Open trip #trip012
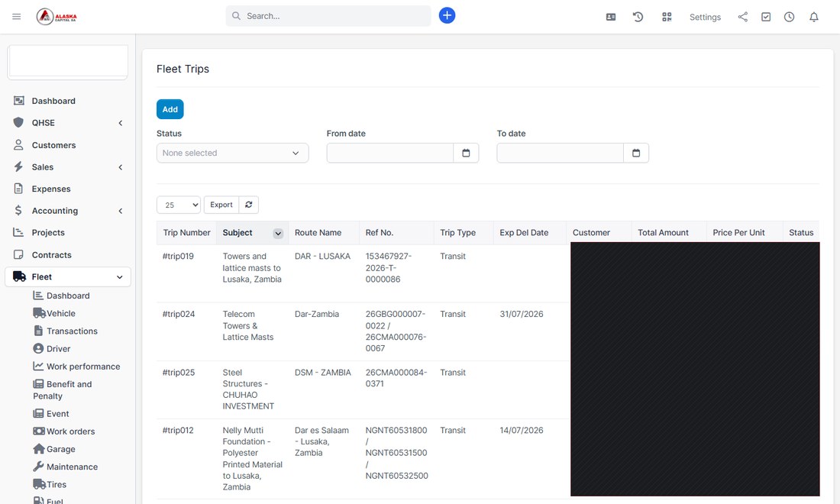 (178, 430)
